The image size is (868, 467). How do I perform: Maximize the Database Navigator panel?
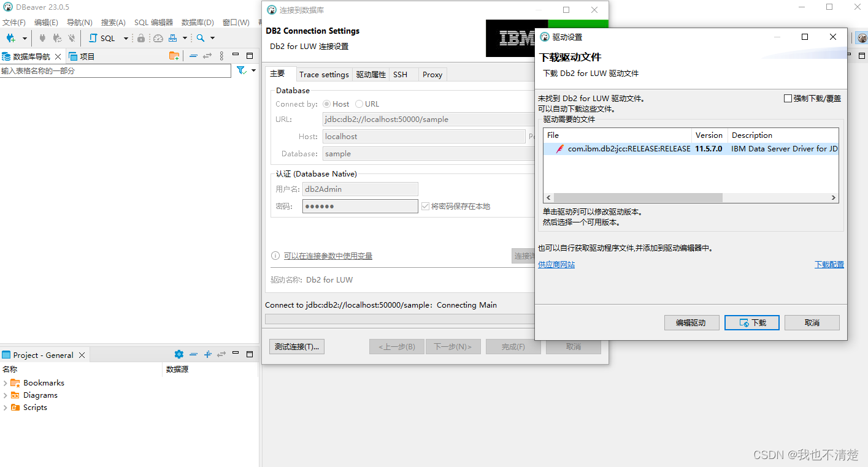pos(250,55)
